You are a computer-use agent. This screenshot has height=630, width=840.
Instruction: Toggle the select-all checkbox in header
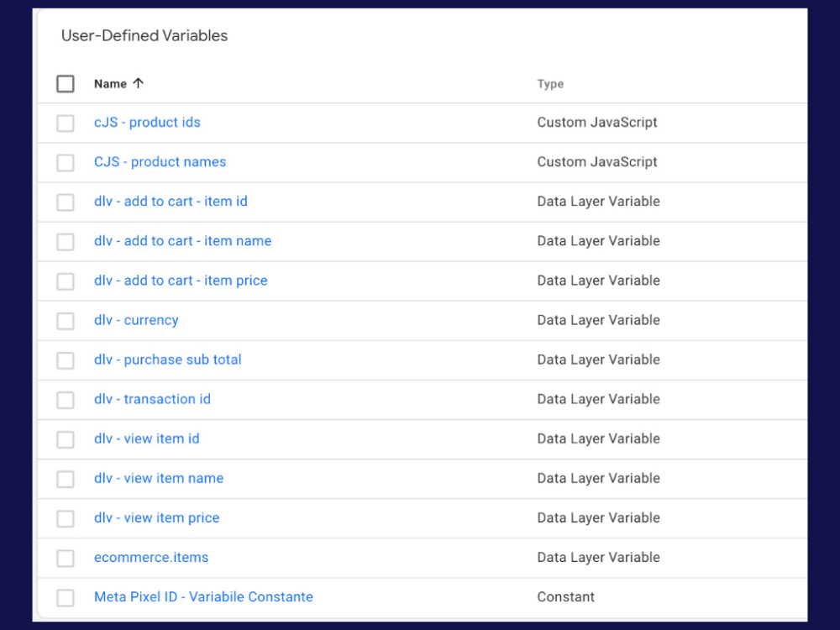[x=66, y=83]
